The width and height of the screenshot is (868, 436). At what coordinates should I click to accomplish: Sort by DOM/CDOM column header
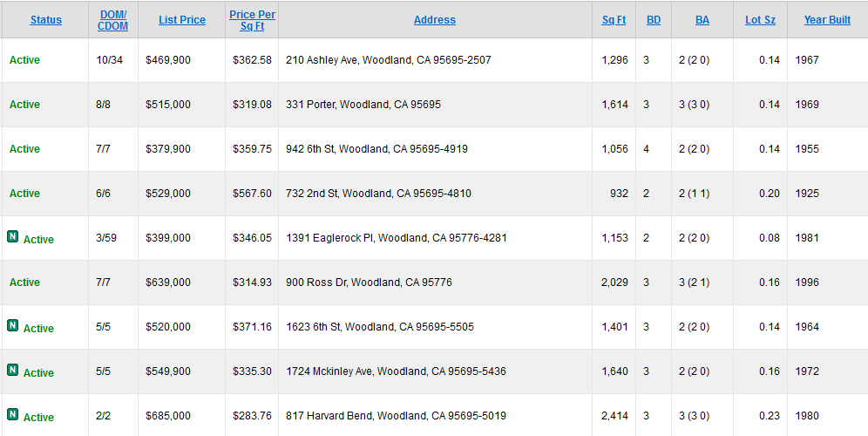(113, 21)
